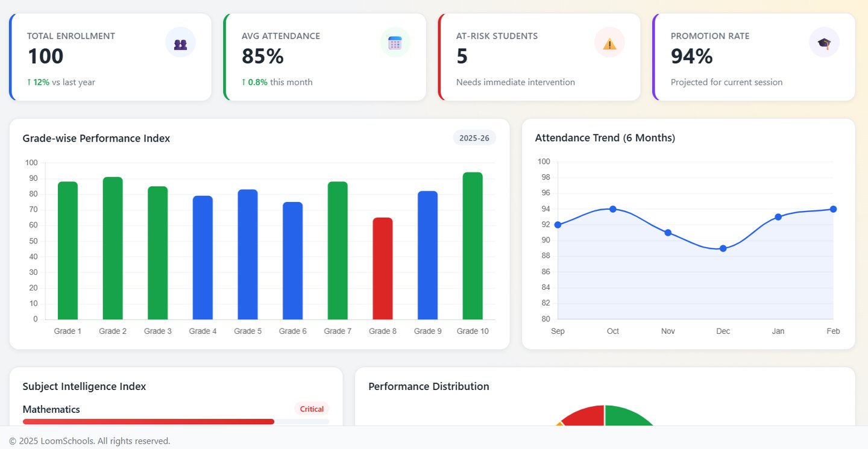Click the Grade 10 performance bar

[x=473, y=246]
